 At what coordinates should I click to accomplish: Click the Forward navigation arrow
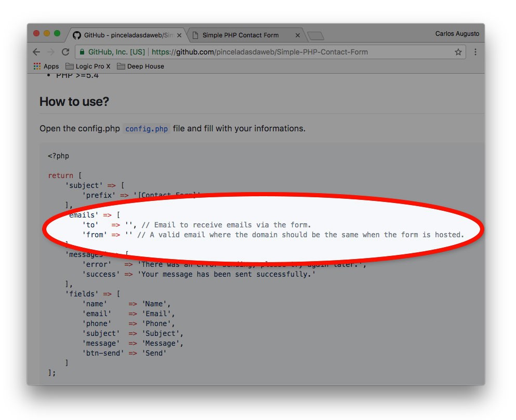click(50, 52)
